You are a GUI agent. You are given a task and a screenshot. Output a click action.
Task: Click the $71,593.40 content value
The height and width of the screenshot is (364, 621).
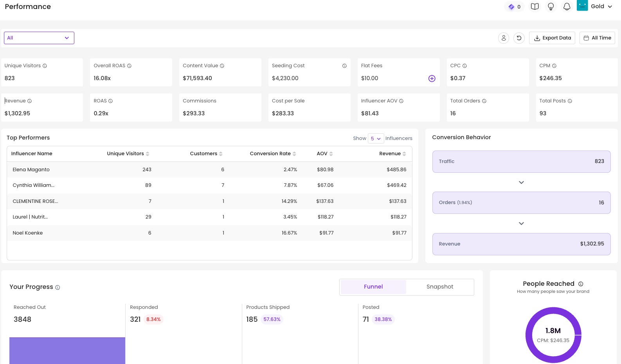(197, 78)
